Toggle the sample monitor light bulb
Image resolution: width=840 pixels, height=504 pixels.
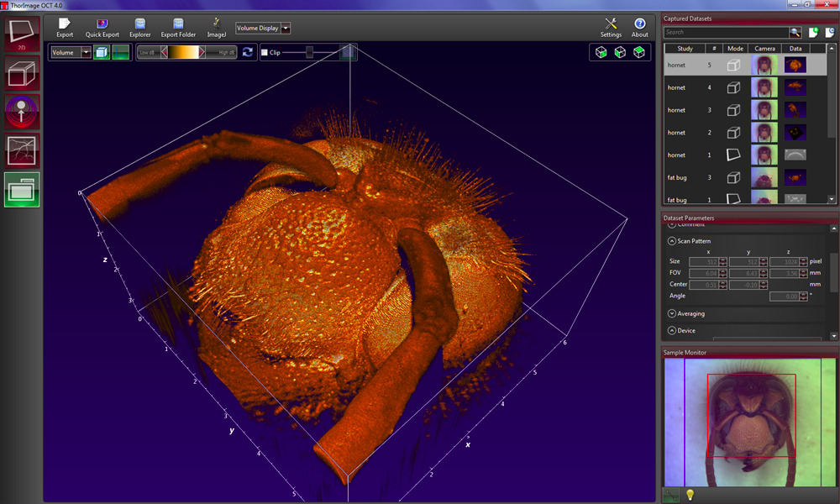point(690,496)
